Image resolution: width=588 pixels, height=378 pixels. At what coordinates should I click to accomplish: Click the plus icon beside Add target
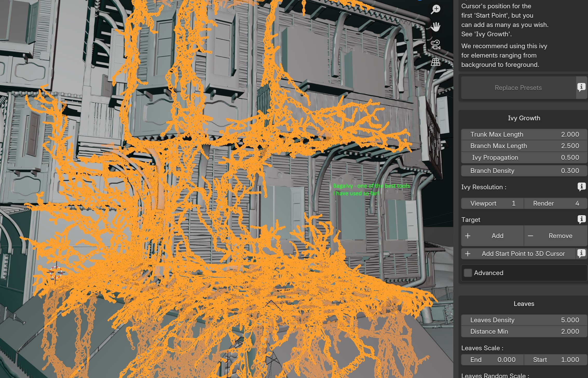(468, 236)
